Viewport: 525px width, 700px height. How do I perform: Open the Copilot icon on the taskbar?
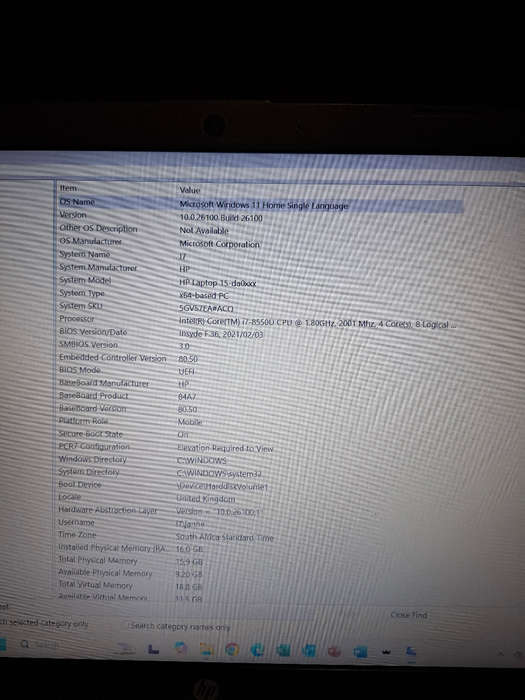point(180,649)
